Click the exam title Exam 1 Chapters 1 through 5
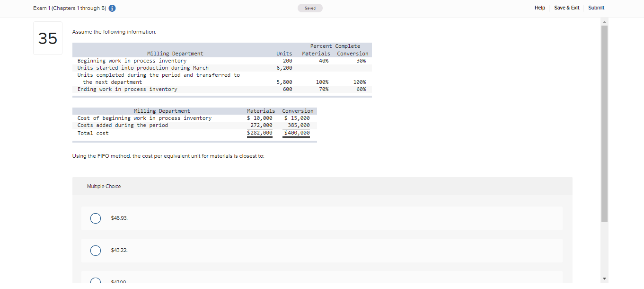This screenshot has height=289, width=644. point(69,8)
